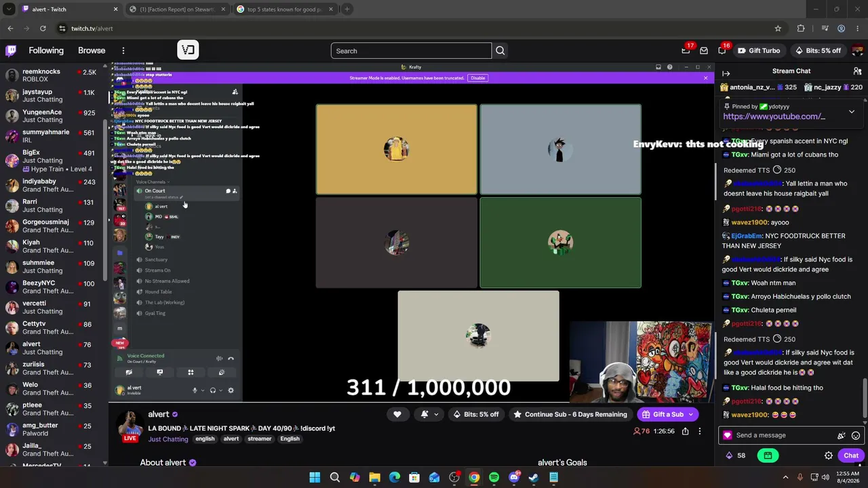Open user avatar menu in top right
This screenshot has height=488, width=868.
[858, 51]
